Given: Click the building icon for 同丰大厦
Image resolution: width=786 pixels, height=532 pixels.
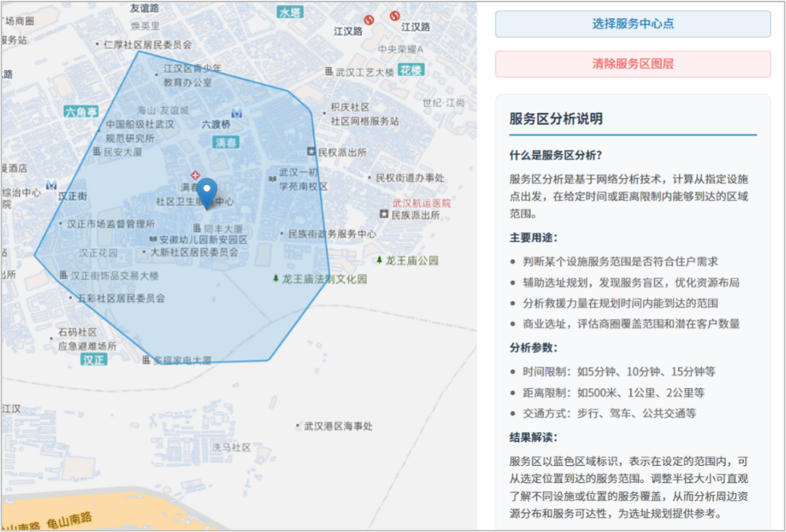Looking at the screenshot, I should (196, 228).
